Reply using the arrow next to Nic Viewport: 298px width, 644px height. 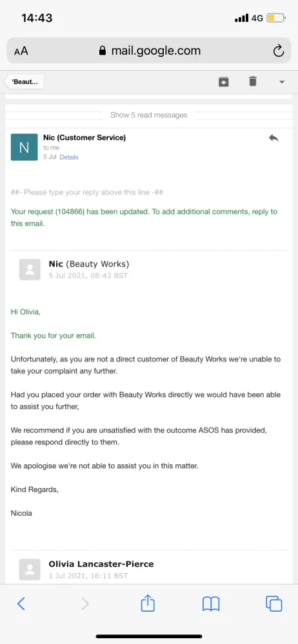click(273, 138)
